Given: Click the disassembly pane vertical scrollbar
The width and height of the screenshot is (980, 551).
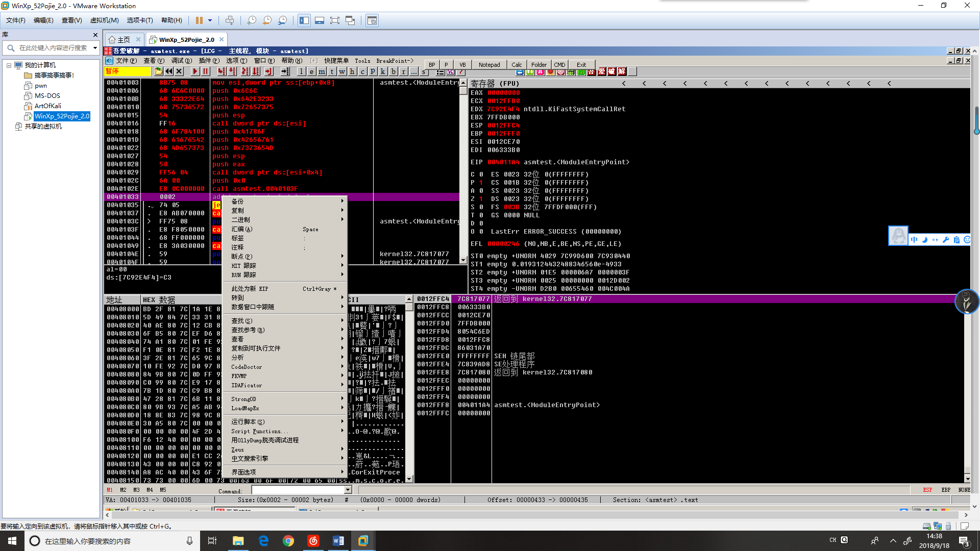Looking at the screenshot, I should [463, 173].
